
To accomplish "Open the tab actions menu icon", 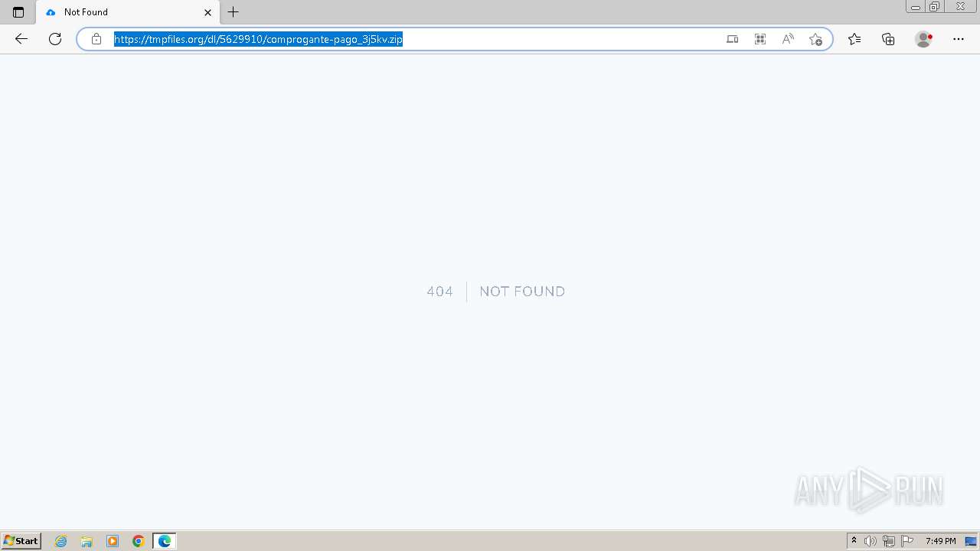I will click(x=18, y=12).
